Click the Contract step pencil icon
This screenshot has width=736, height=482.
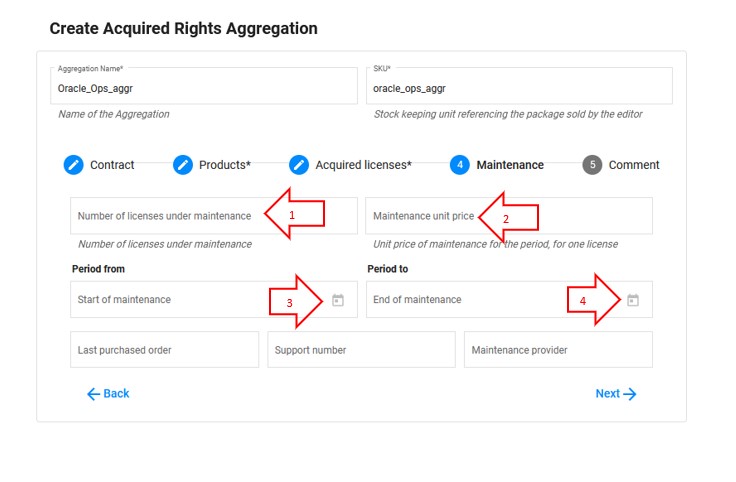click(73, 165)
